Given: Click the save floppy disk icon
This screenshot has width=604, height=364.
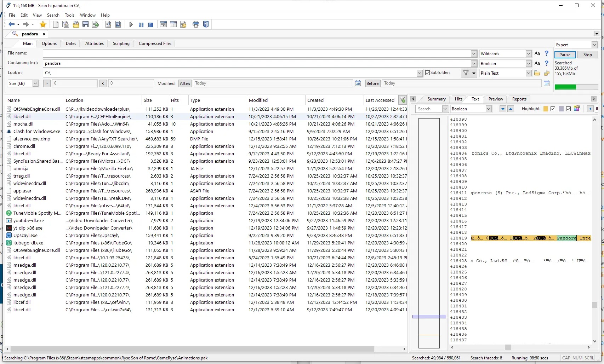Looking at the screenshot, I should (85, 24).
